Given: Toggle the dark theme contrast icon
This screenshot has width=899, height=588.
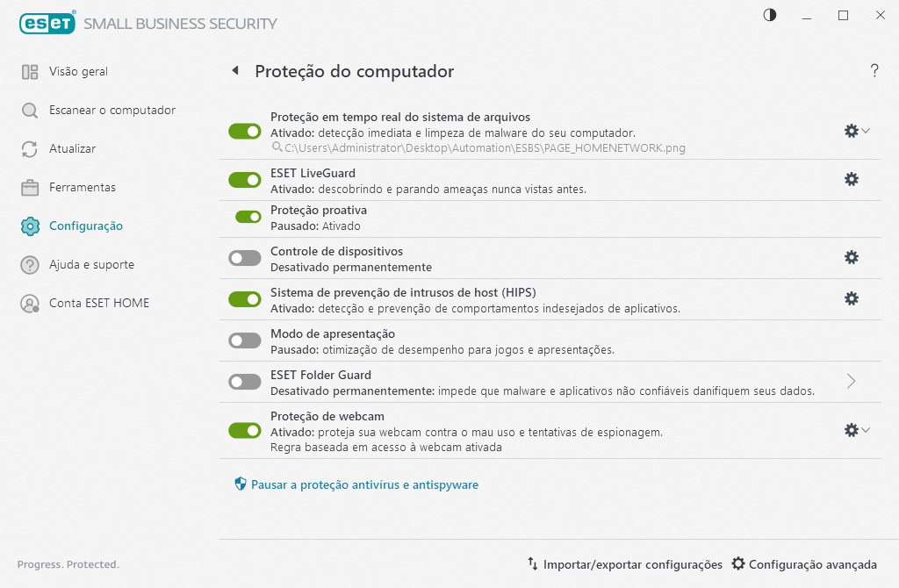Looking at the screenshot, I should [769, 15].
